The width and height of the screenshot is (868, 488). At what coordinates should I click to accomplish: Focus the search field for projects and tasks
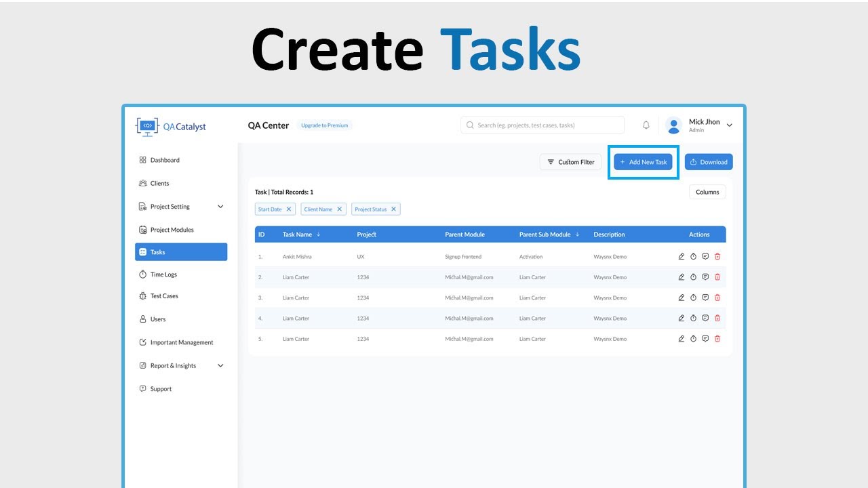pyautogui.click(x=542, y=125)
